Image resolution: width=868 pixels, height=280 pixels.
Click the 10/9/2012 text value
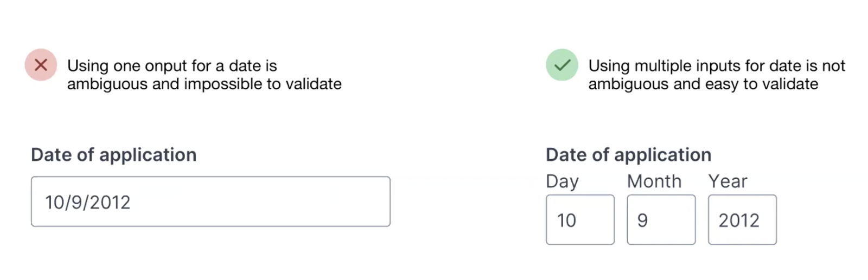[x=88, y=203]
